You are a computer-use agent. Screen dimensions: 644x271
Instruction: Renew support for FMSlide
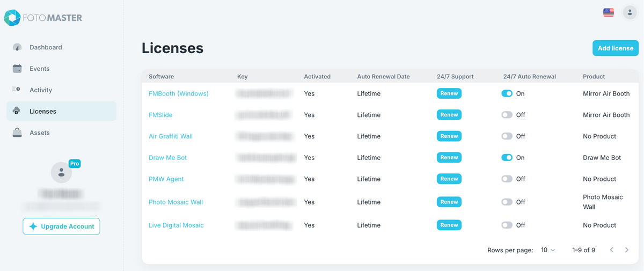(x=449, y=115)
